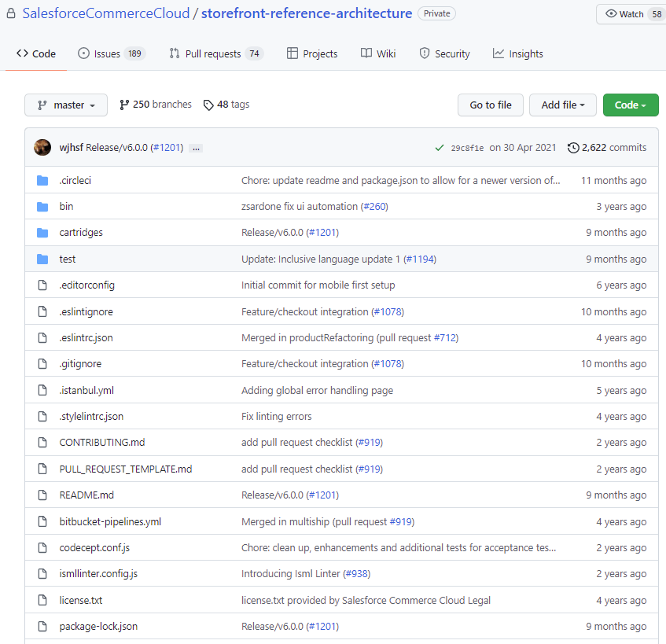666x644 pixels.
Task: Click the green commit status checkmark
Action: pyautogui.click(x=440, y=148)
